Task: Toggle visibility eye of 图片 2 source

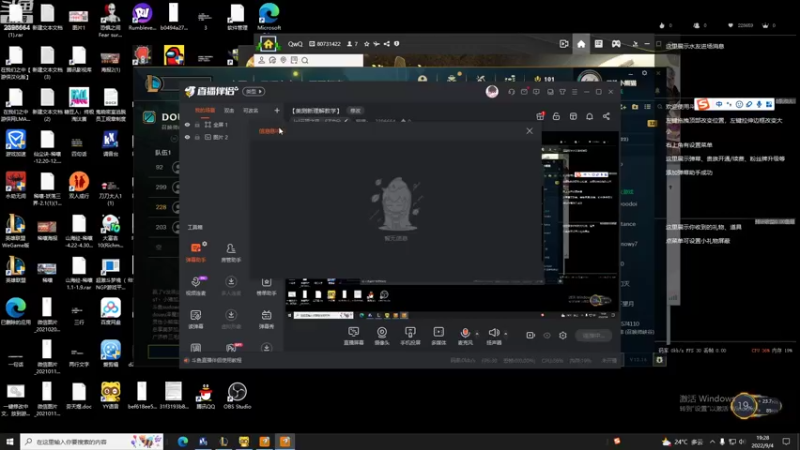Action: click(x=187, y=137)
